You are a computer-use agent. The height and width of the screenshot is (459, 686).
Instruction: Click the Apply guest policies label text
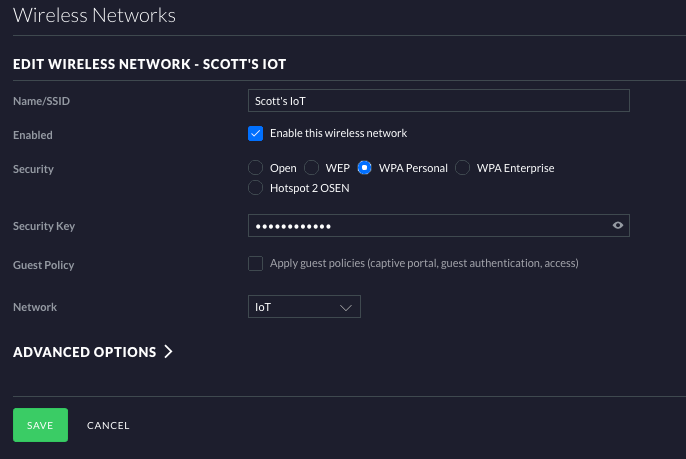[424, 263]
